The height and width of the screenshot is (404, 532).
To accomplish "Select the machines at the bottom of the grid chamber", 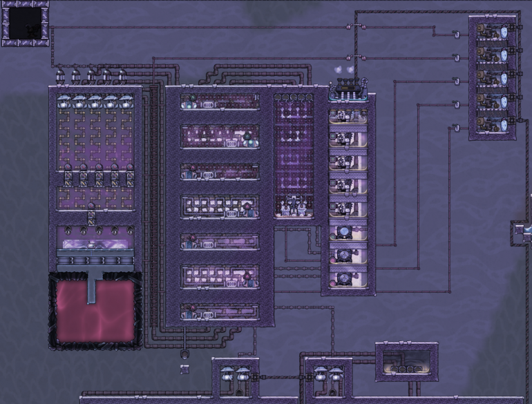I will 293,206.
